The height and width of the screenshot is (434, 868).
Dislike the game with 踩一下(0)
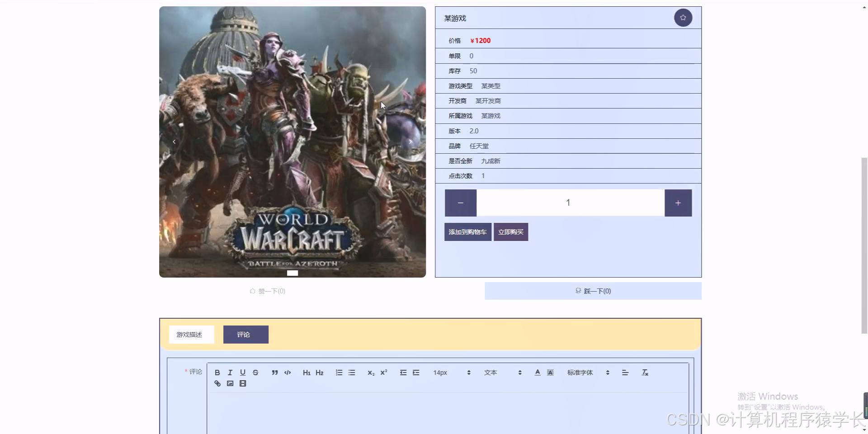point(593,291)
